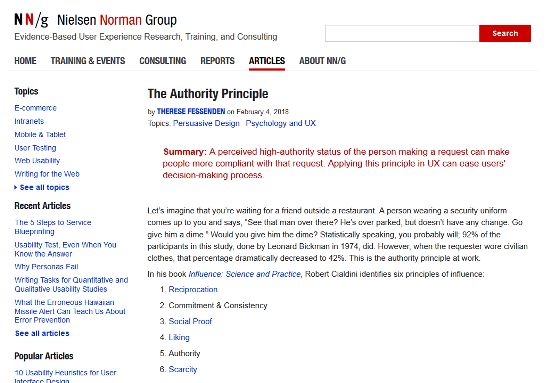Open author Therese Fessenden's profile

191,111
